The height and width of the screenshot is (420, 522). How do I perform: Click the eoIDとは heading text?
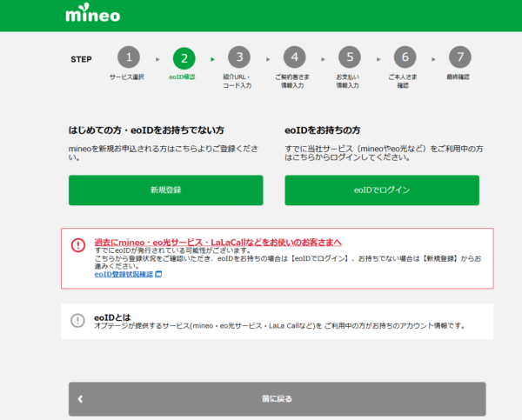[x=112, y=317]
